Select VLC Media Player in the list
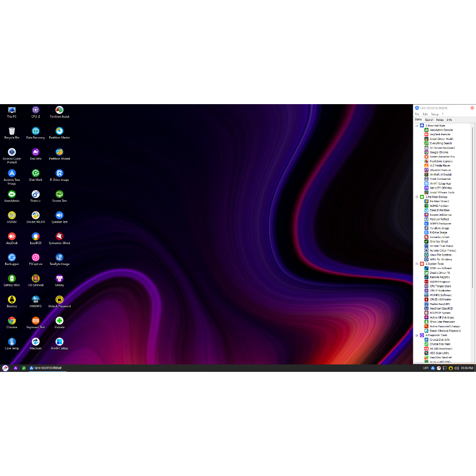This screenshot has height=476, width=476. 440,165
